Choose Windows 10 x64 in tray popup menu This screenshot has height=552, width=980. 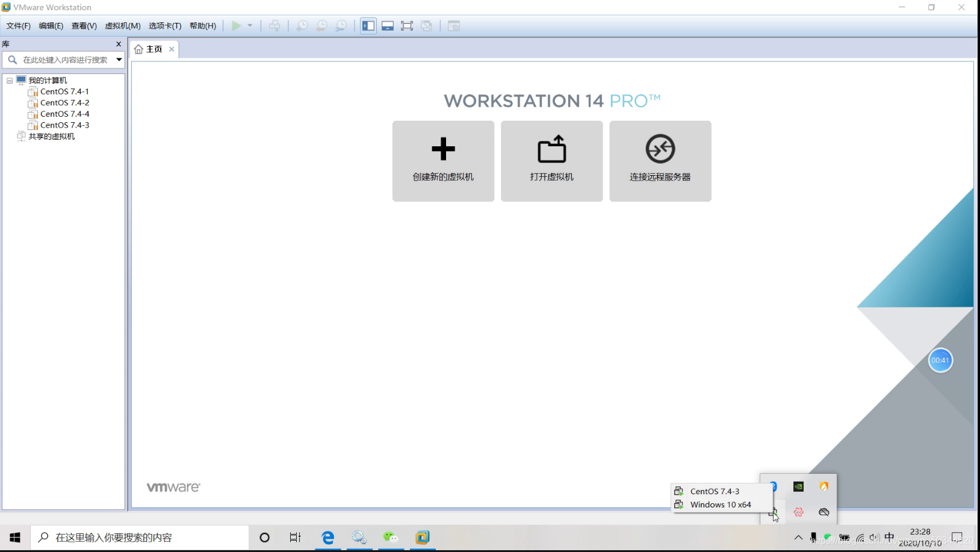[722, 504]
